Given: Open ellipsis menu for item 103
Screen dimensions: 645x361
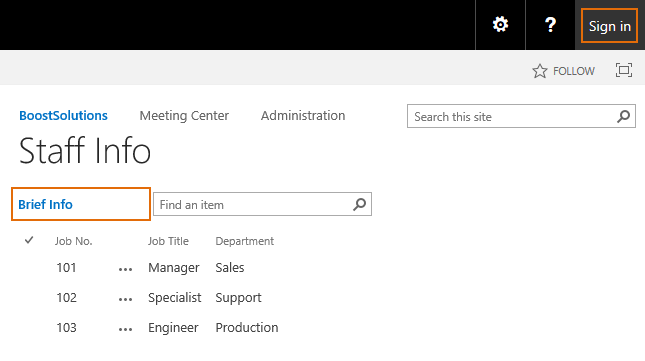Looking at the screenshot, I should (125, 330).
